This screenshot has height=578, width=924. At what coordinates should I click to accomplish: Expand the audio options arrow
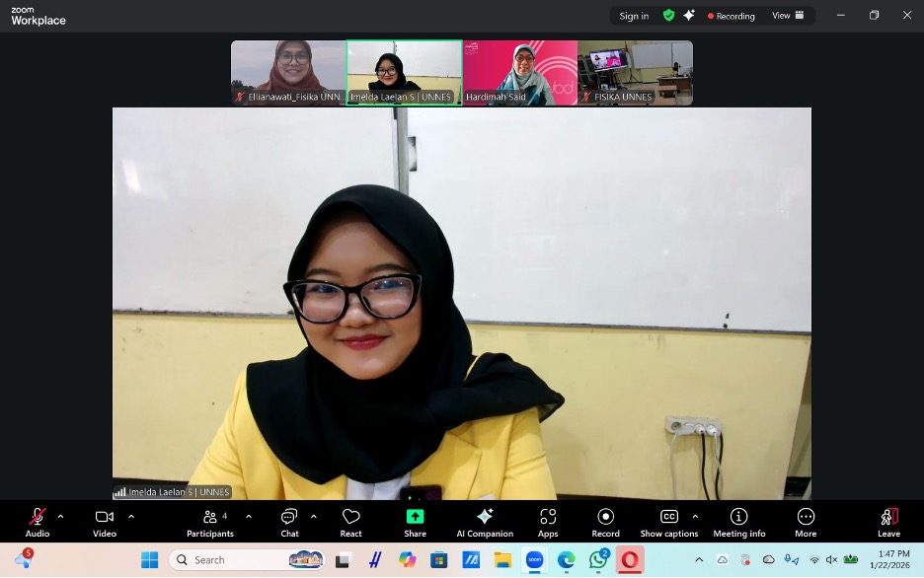click(x=60, y=516)
